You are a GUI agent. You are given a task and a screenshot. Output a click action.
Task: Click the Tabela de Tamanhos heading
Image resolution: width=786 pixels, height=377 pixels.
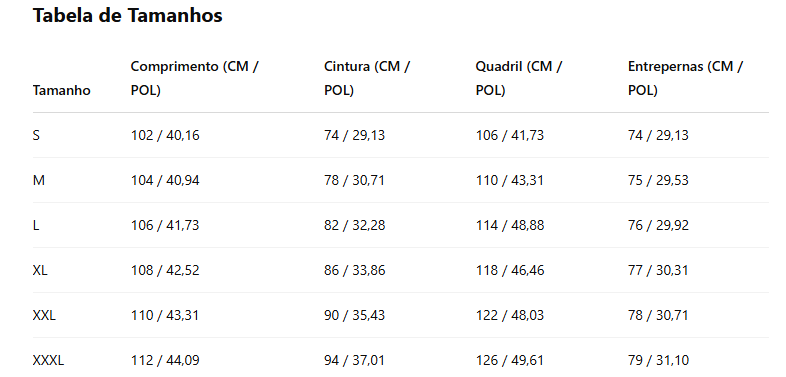[x=127, y=16]
